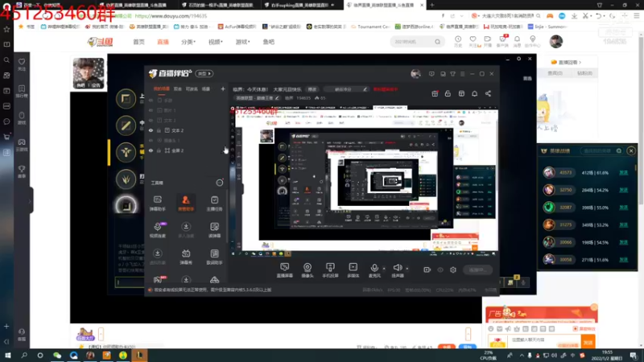Open microphone device dropdown arrow

pos(384,269)
